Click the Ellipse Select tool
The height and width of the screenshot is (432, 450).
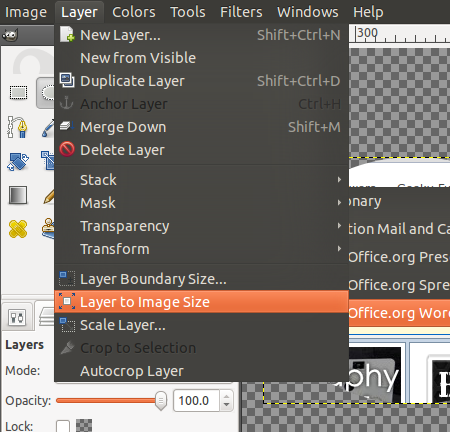point(47,93)
